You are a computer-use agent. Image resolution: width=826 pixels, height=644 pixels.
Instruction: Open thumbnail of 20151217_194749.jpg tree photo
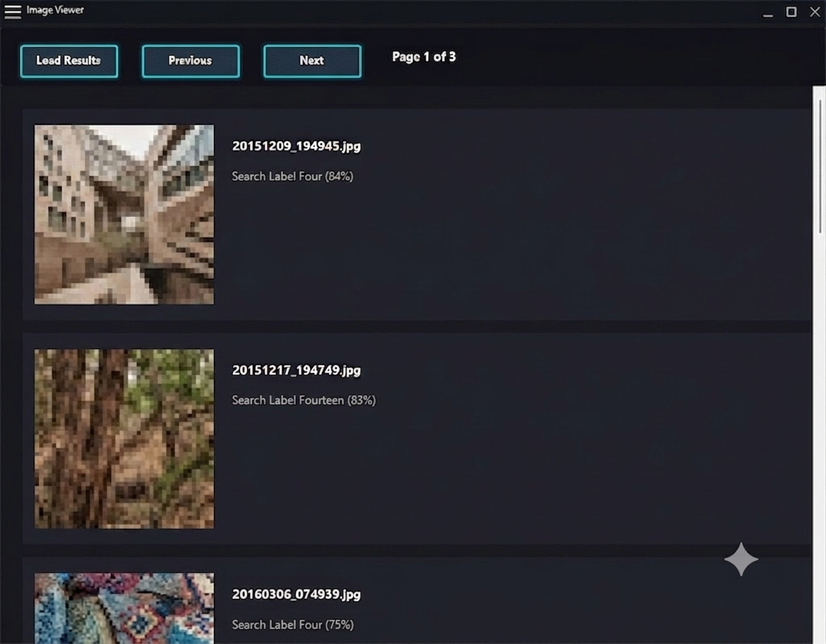(x=124, y=439)
